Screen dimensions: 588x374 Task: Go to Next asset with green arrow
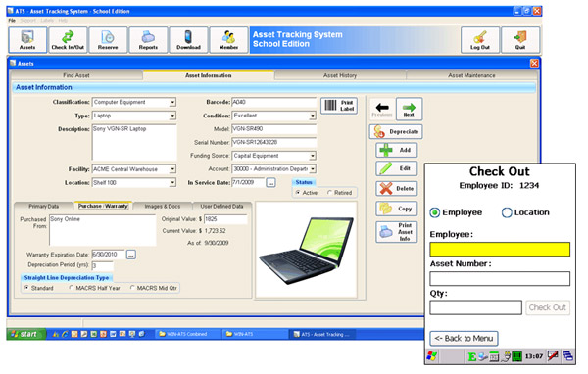[x=409, y=109]
